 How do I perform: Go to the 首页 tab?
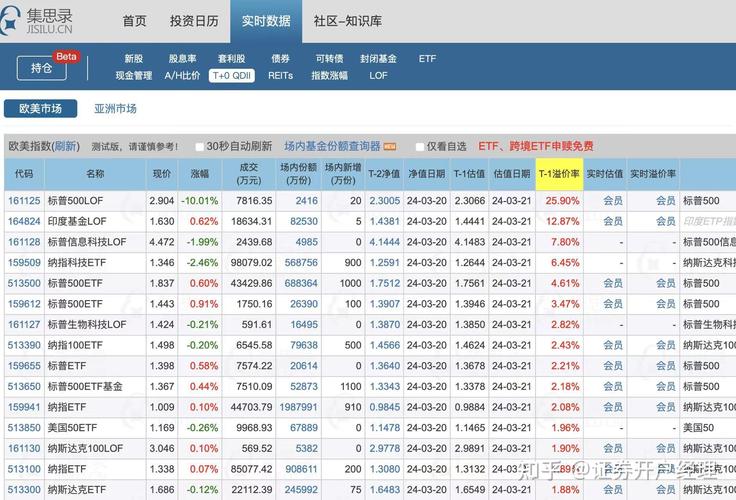click(x=135, y=21)
